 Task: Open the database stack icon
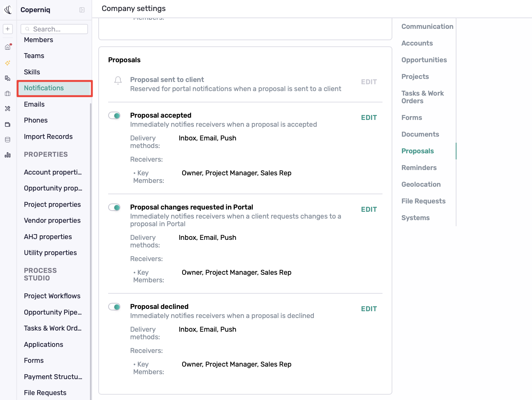coord(8,140)
